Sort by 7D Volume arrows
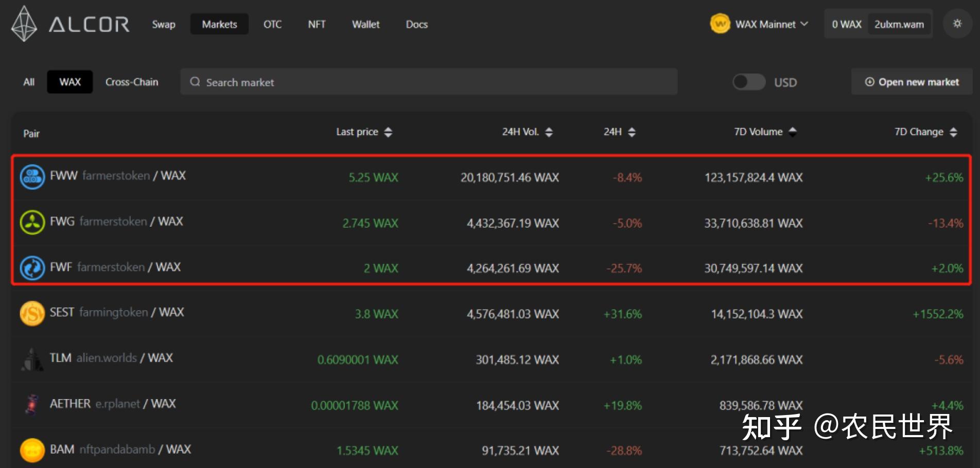Viewport: 980px width, 468px height. point(793,132)
